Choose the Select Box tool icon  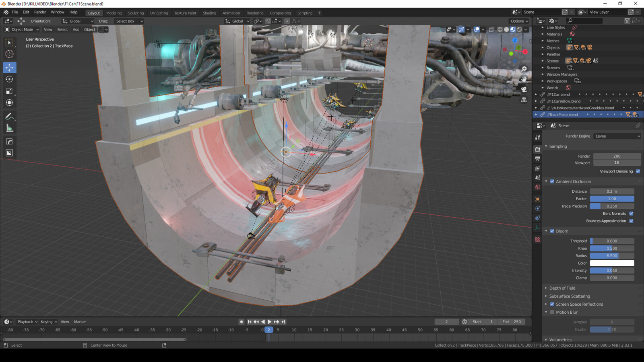(9, 43)
